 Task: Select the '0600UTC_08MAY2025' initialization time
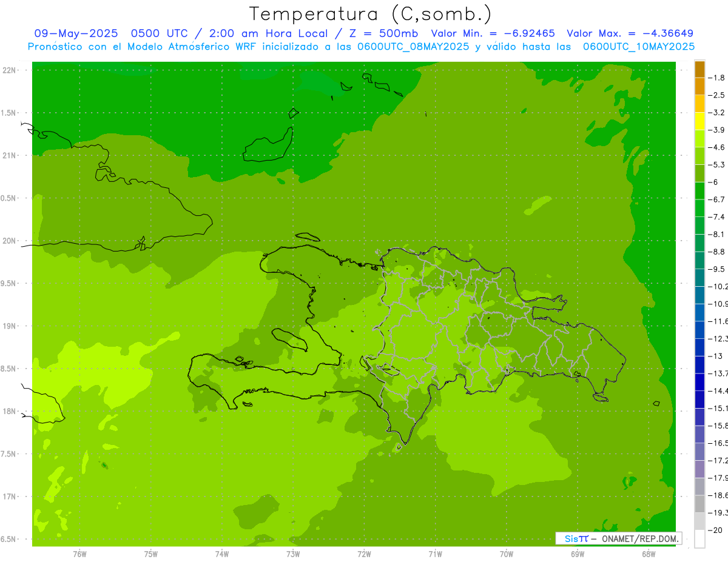click(x=413, y=46)
